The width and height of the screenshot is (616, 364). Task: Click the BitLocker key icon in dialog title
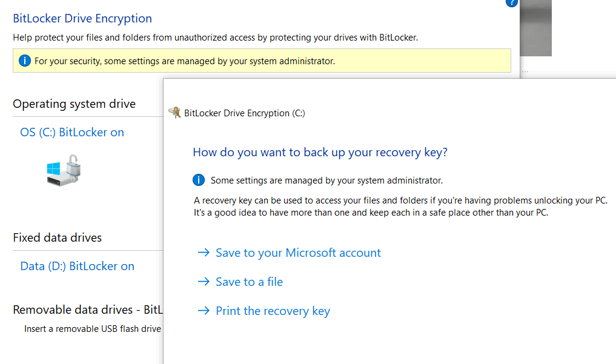(x=174, y=113)
